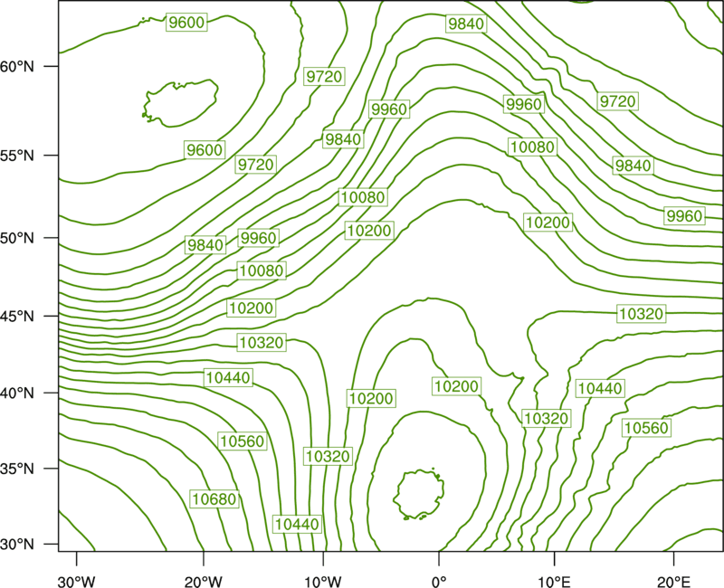Select the westernmost 10440 contour label
Screen dimensions: 724x588
(228, 378)
